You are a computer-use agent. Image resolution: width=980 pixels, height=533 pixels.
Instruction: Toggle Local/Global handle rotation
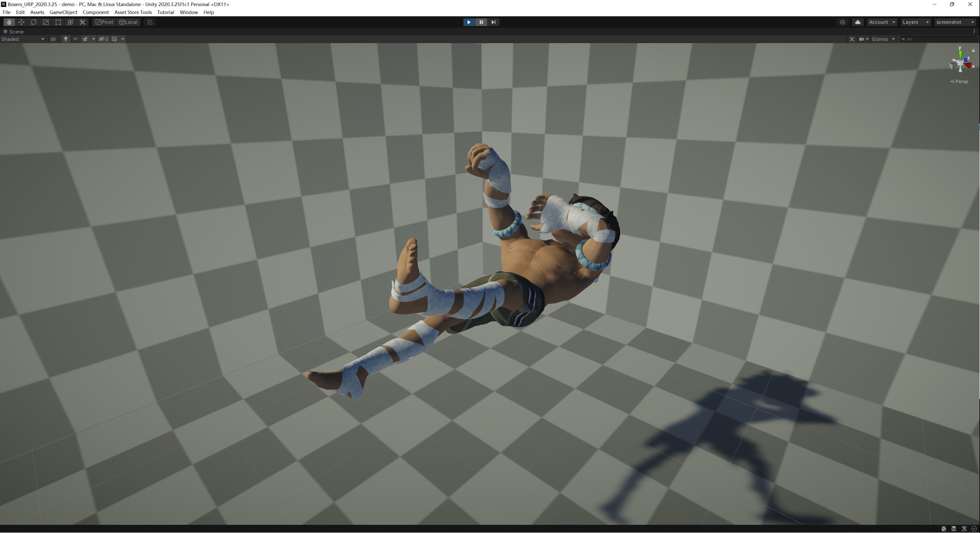point(129,22)
